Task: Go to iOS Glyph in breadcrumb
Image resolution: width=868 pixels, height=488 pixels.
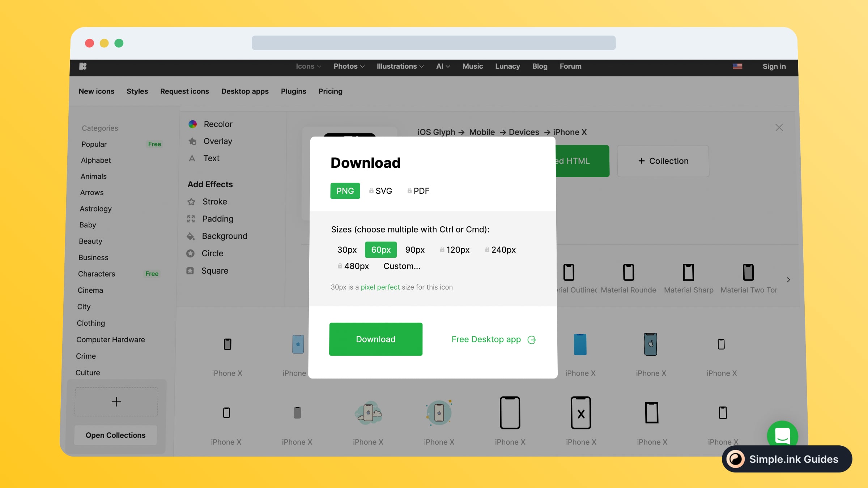Action: coord(436,132)
